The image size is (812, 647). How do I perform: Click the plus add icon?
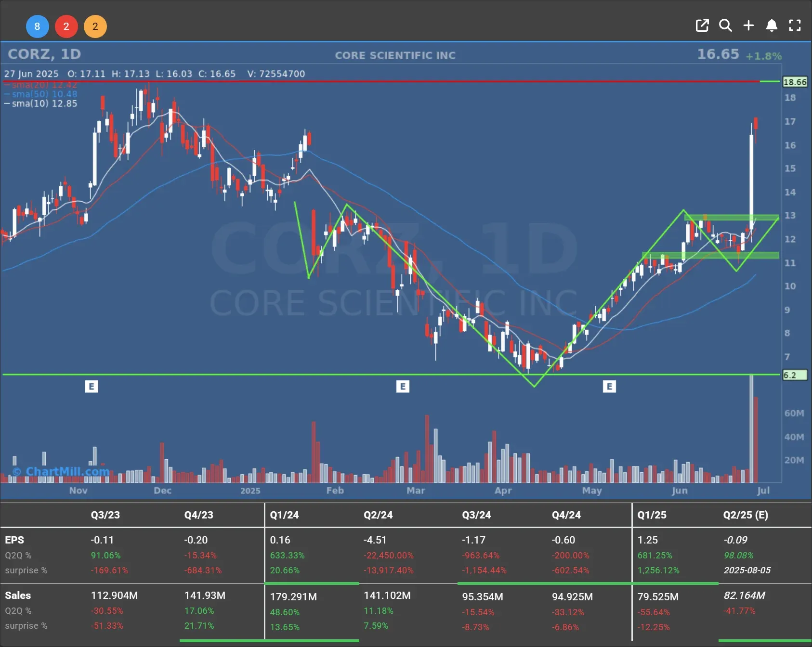748,26
